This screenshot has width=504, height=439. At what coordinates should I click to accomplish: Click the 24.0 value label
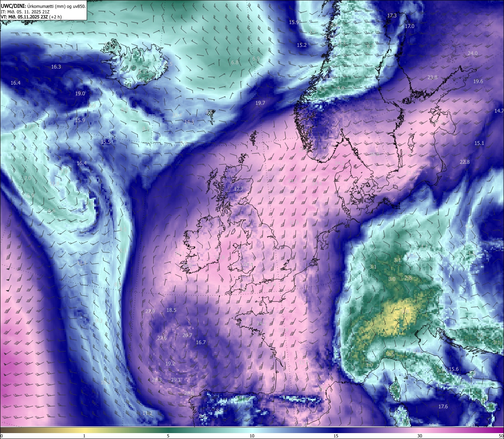(x=472, y=54)
